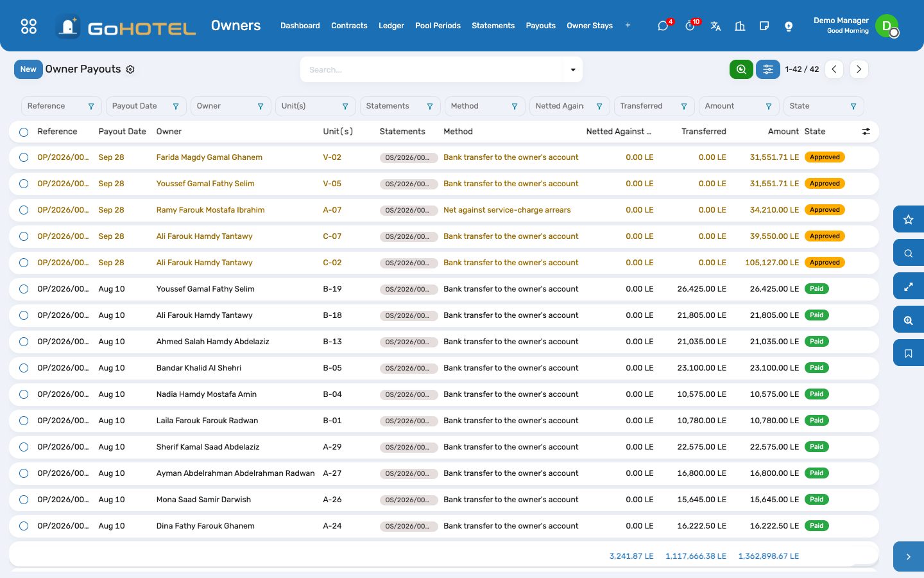
Task: Expand the search options dropdown arrow
Action: (573, 69)
